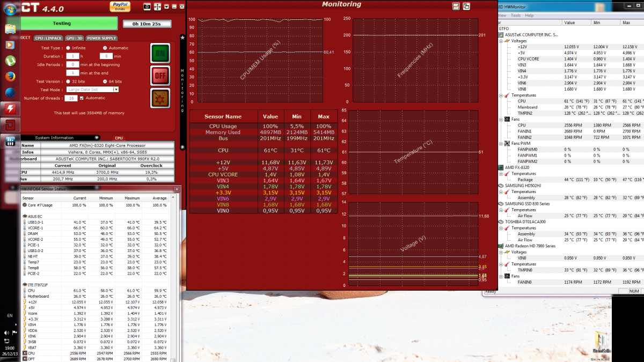Image resolution: width=644 pixels, height=362 pixels.
Task: Switch to CPU:LINPACK tab
Action: click(x=48, y=39)
